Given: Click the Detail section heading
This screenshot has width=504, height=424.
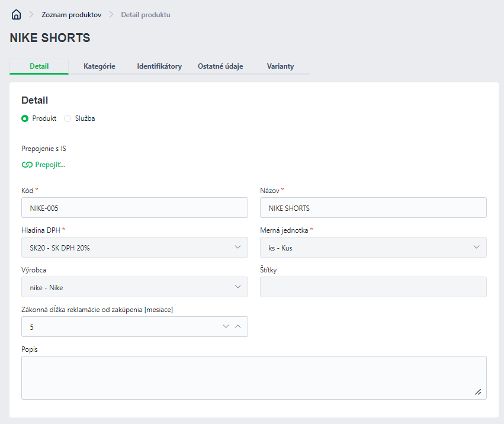Looking at the screenshot, I should [x=35, y=100].
